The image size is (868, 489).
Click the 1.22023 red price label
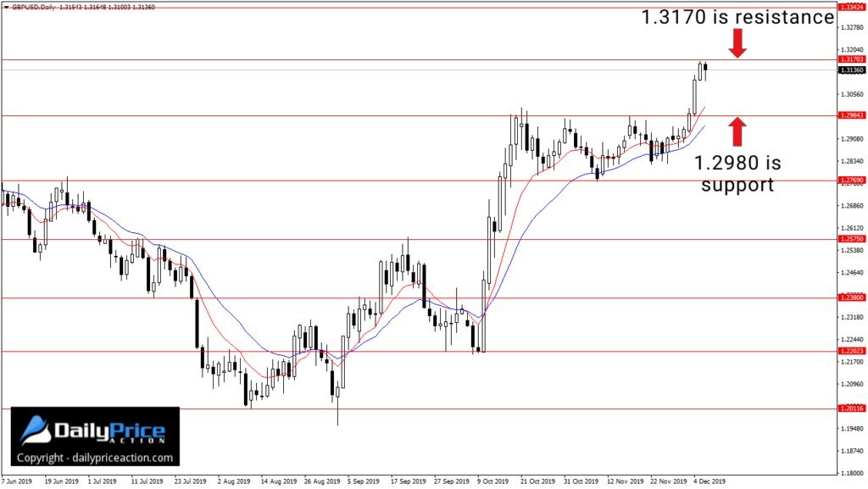[x=852, y=351]
